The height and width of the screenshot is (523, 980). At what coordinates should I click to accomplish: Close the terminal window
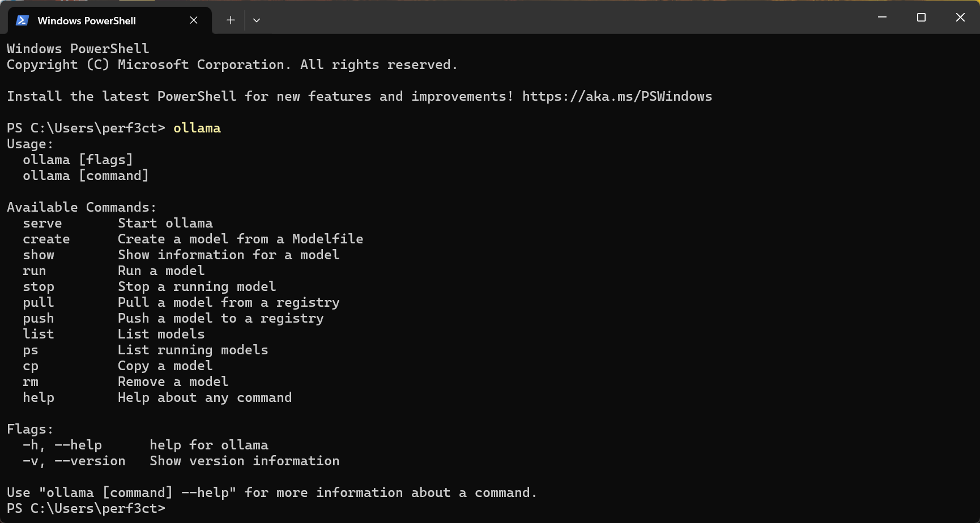(960, 18)
